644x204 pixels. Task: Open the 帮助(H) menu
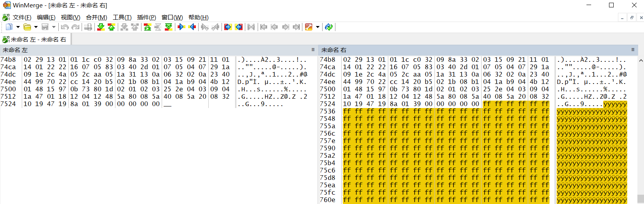[x=198, y=17]
